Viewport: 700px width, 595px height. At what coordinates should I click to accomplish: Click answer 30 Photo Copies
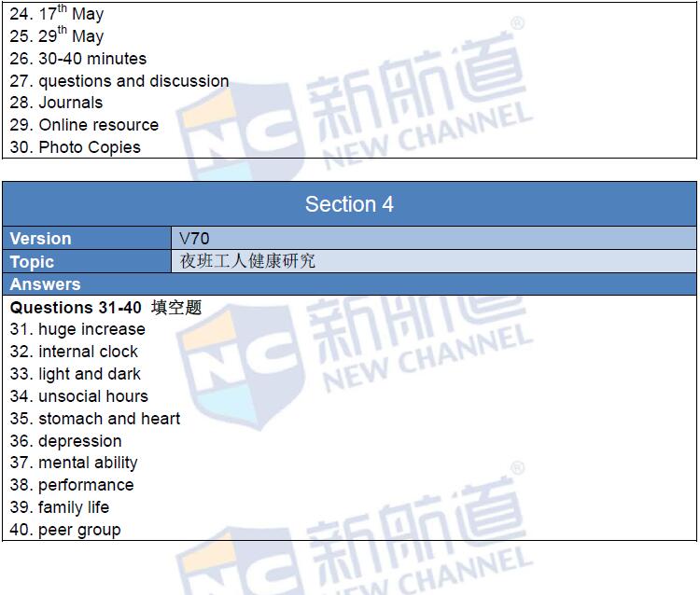click(x=76, y=147)
